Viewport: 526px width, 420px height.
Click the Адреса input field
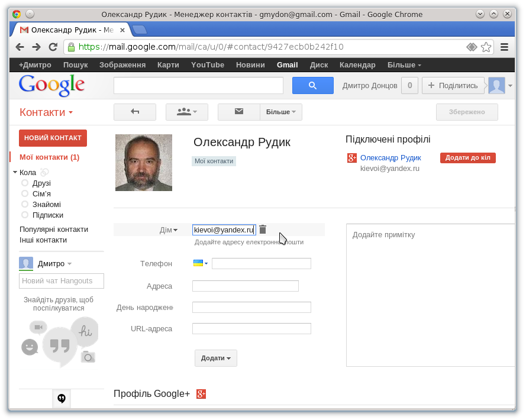(245, 286)
